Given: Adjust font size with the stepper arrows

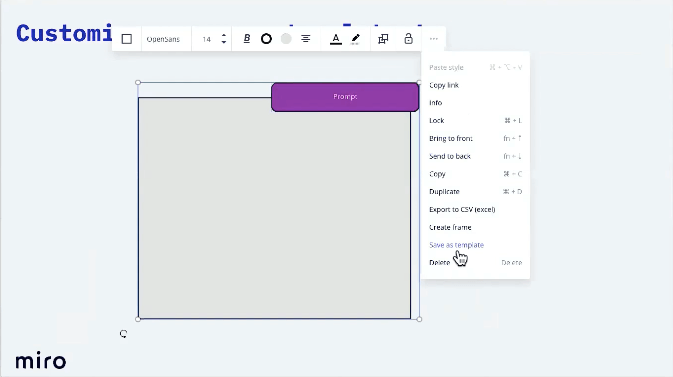Looking at the screenshot, I should (x=224, y=39).
